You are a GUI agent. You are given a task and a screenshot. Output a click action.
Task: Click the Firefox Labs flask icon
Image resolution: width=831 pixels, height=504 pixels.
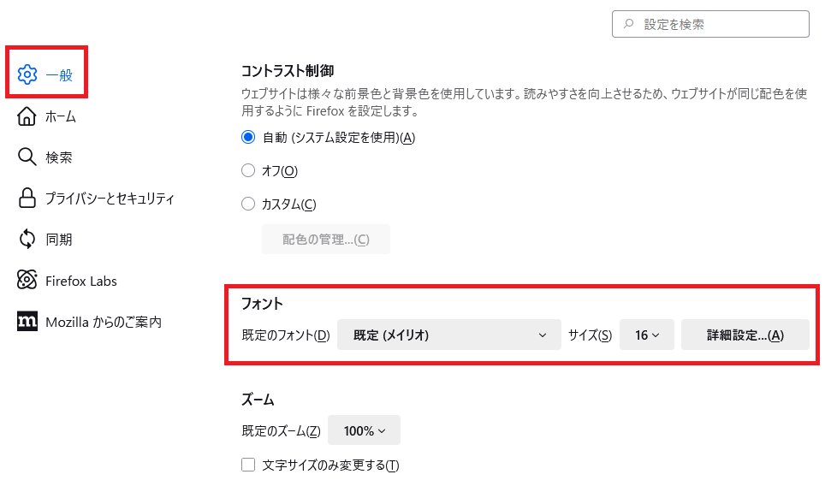(27, 280)
